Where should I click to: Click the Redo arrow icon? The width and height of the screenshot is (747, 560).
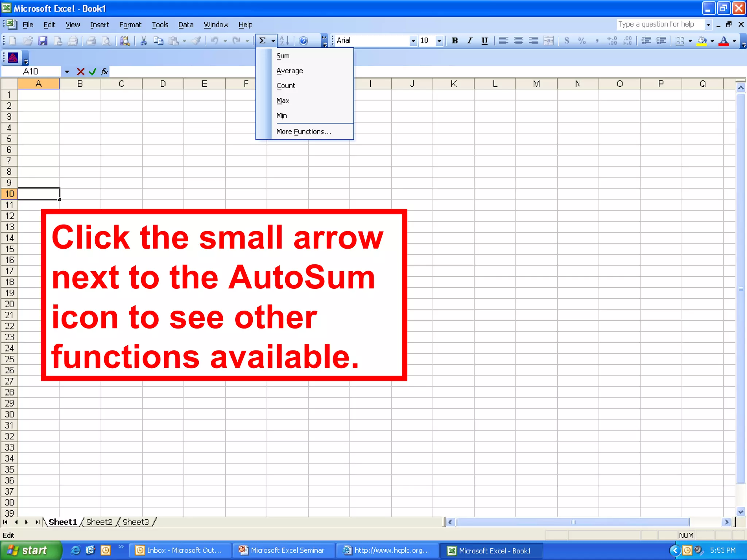point(236,41)
